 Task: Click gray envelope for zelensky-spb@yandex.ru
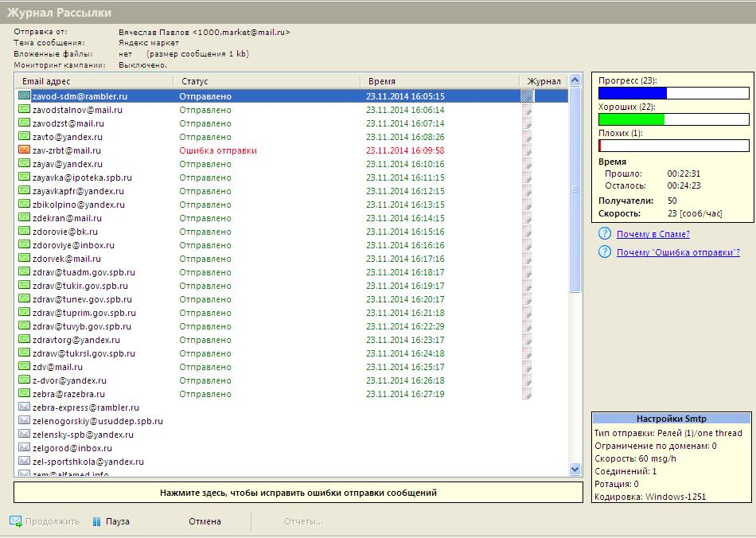24,434
